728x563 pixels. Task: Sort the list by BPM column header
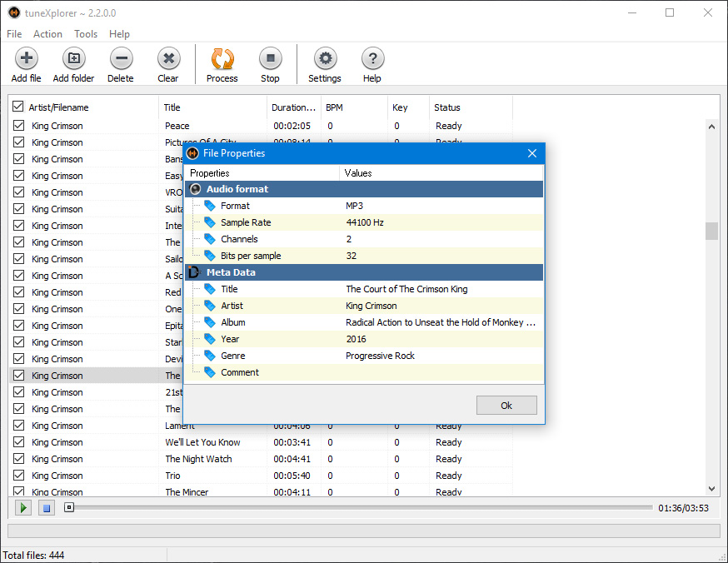[334, 107]
